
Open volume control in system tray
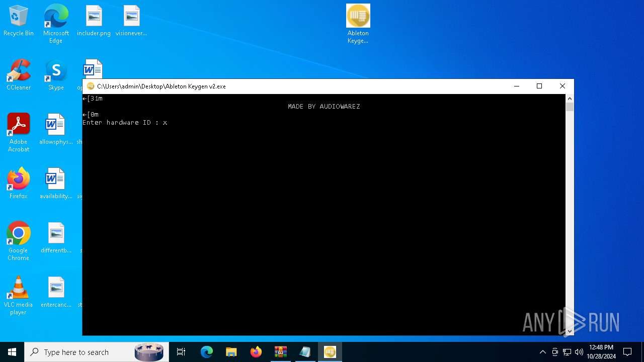(x=579, y=352)
